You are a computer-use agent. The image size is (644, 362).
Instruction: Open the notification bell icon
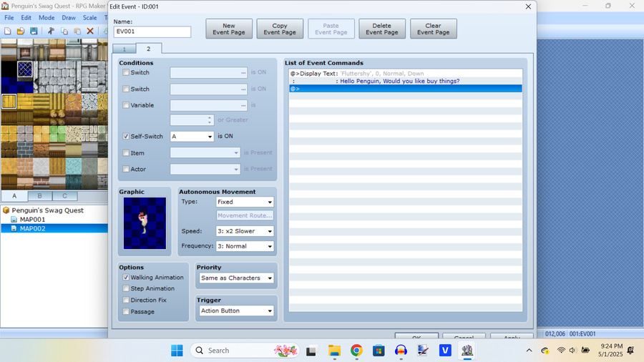pos(631,351)
